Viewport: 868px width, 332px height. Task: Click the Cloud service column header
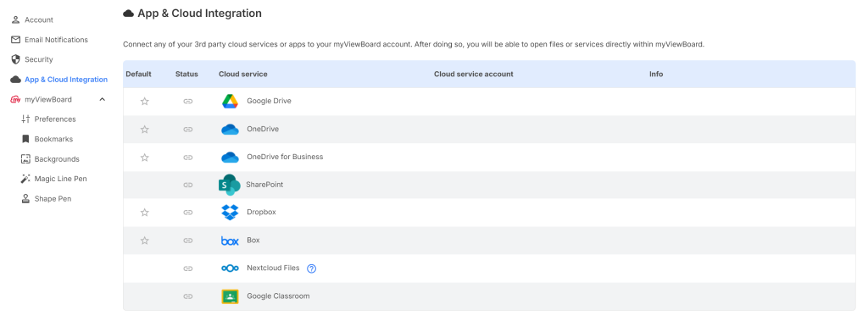click(243, 75)
